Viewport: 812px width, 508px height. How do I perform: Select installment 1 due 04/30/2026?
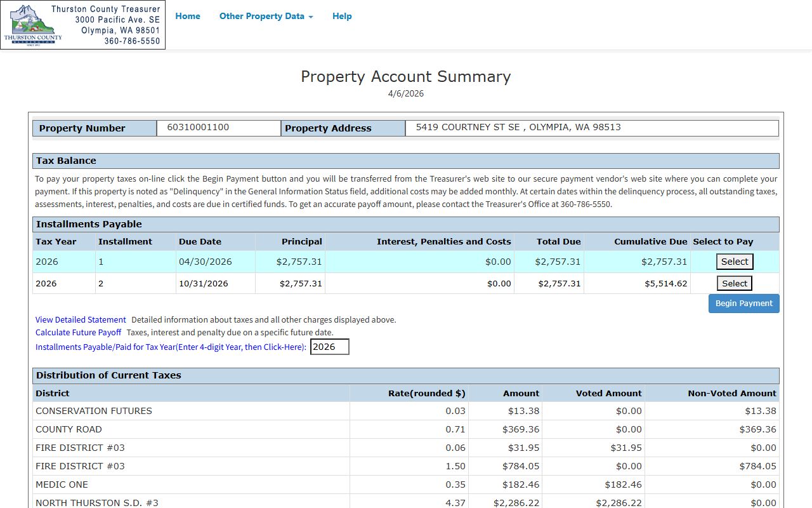[735, 262]
